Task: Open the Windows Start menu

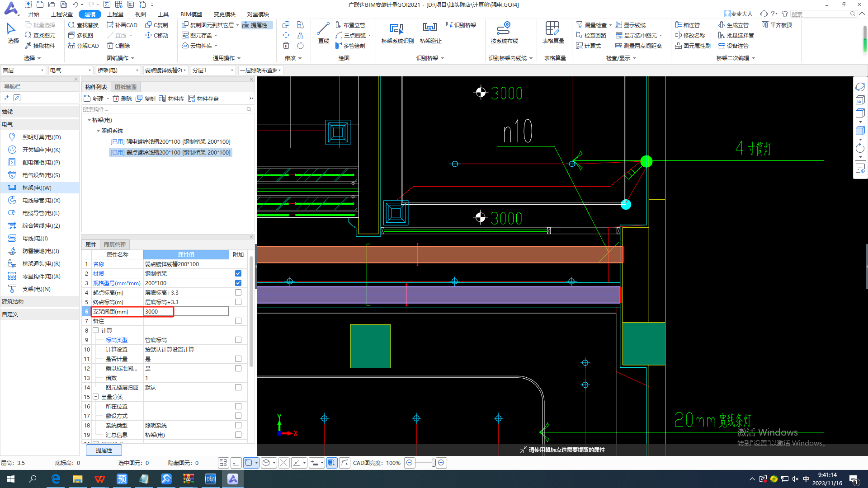Action: coord(11,479)
